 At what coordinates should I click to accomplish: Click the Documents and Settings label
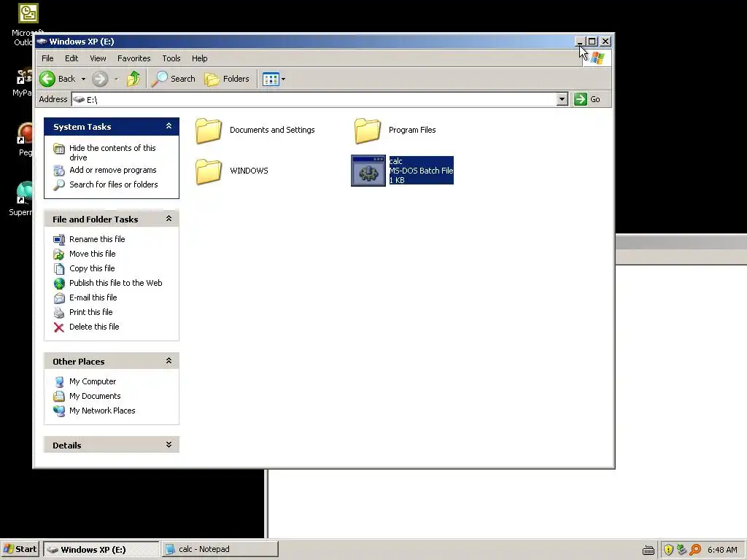(x=272, y=130)
